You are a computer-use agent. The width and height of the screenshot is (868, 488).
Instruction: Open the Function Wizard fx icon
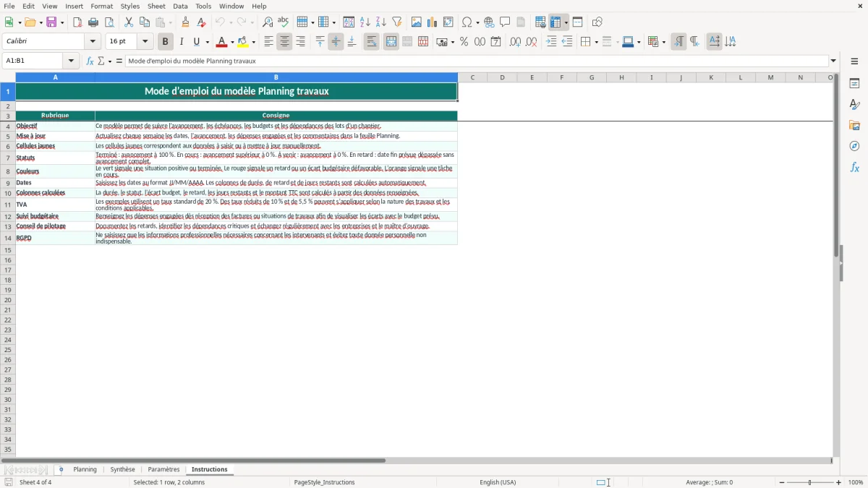(90, 61)
